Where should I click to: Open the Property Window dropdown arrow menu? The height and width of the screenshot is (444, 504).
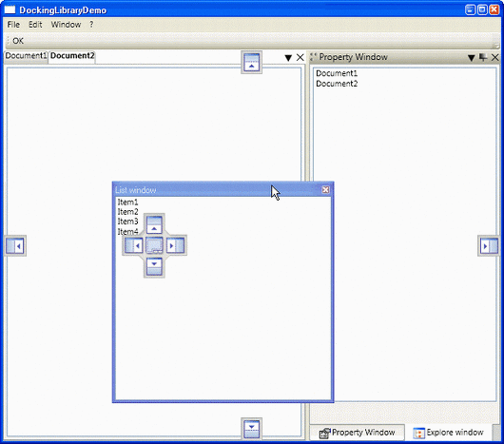coord(472,58)
